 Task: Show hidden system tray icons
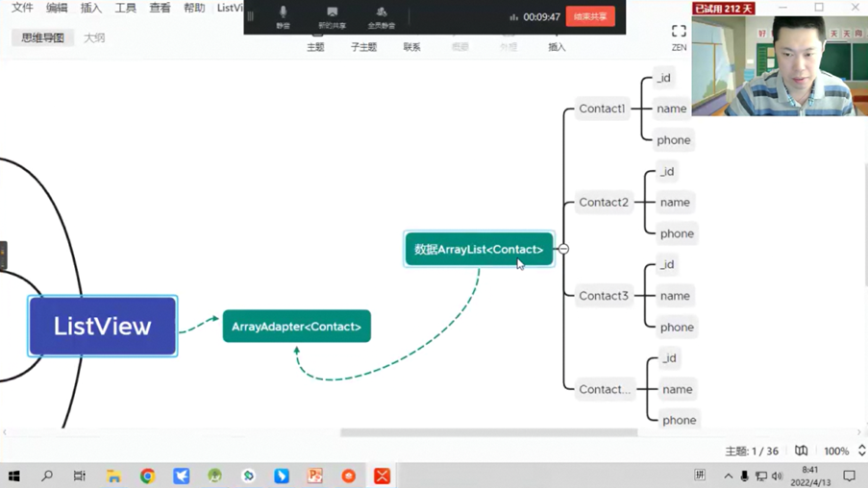tap(728, 476)
